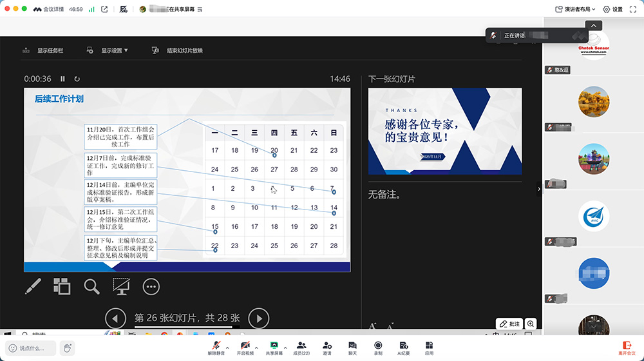Viewport: 644px width, 361px height.
Task: Raise hand using the hand icon
Action: (67, 348)
